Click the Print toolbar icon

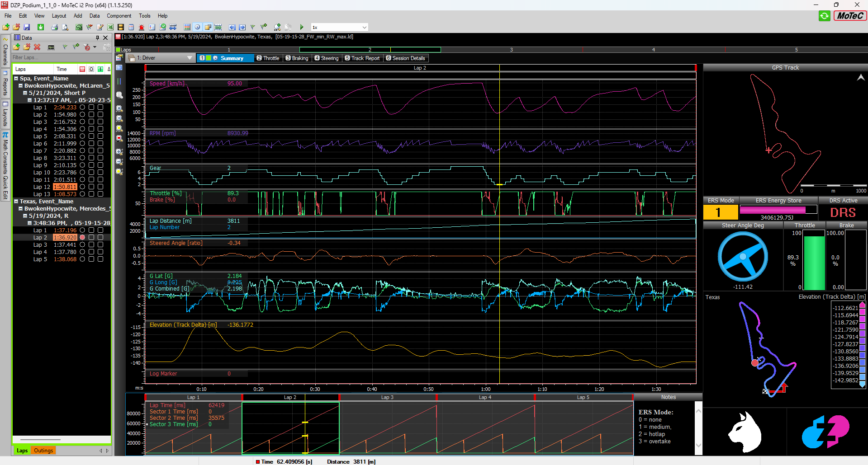point(55,27)
